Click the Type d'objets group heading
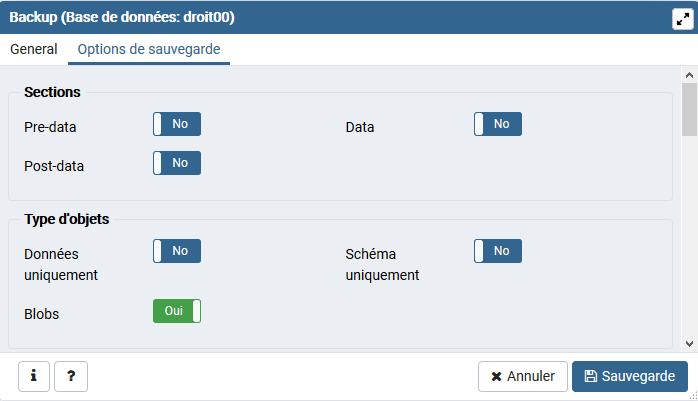 coord(66,219)
